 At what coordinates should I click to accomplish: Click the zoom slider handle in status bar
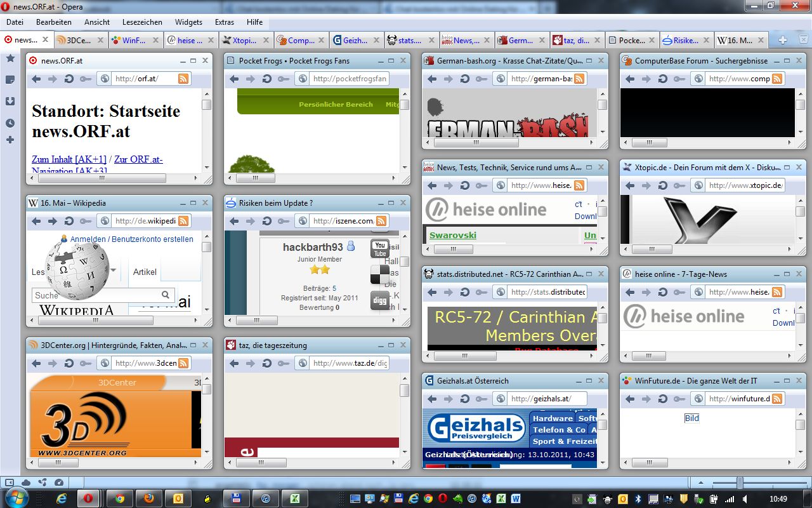click(739, 483)
